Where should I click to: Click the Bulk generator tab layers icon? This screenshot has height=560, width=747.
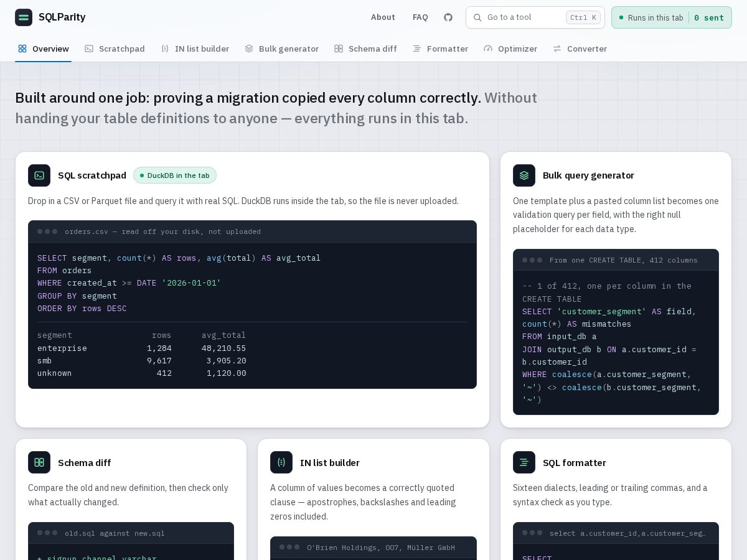click(x=249, y=49)
